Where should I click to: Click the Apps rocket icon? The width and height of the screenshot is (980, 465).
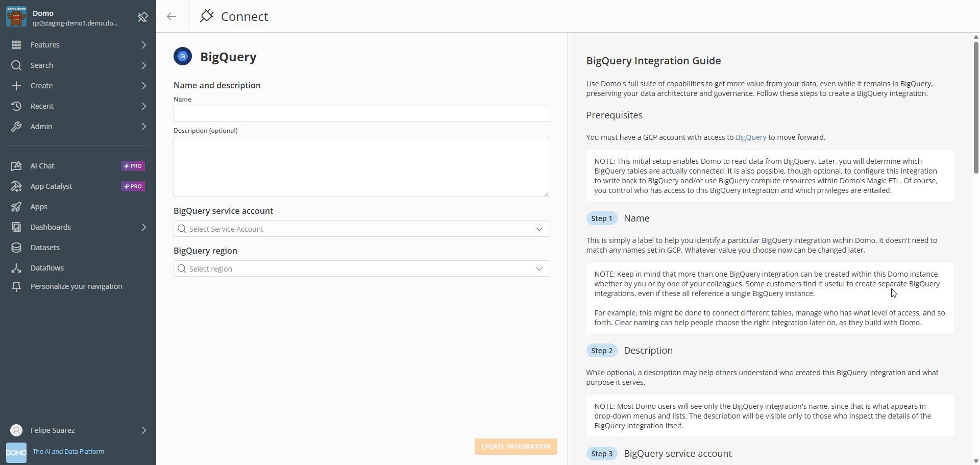(x=16, y=207)
